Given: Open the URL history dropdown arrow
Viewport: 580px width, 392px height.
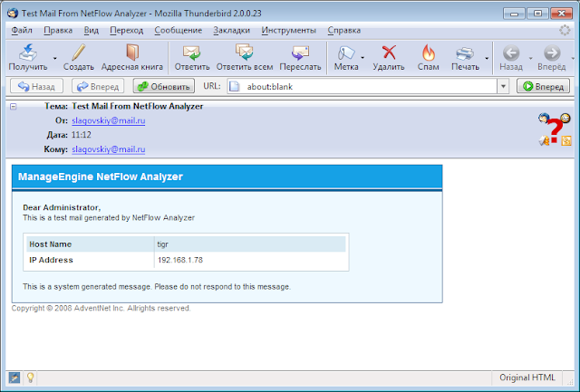Looking at the screenshot, I should (x=503, y=86).
